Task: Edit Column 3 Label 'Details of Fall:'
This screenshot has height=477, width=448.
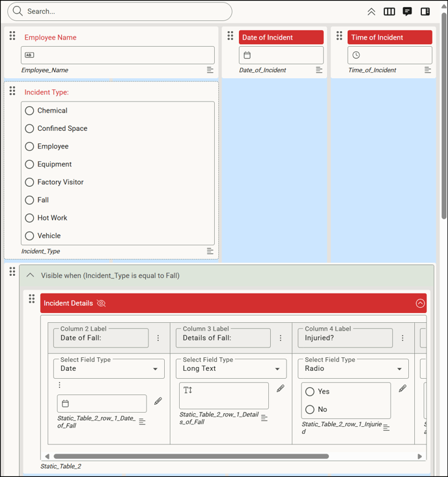Action: pos(223,338)
